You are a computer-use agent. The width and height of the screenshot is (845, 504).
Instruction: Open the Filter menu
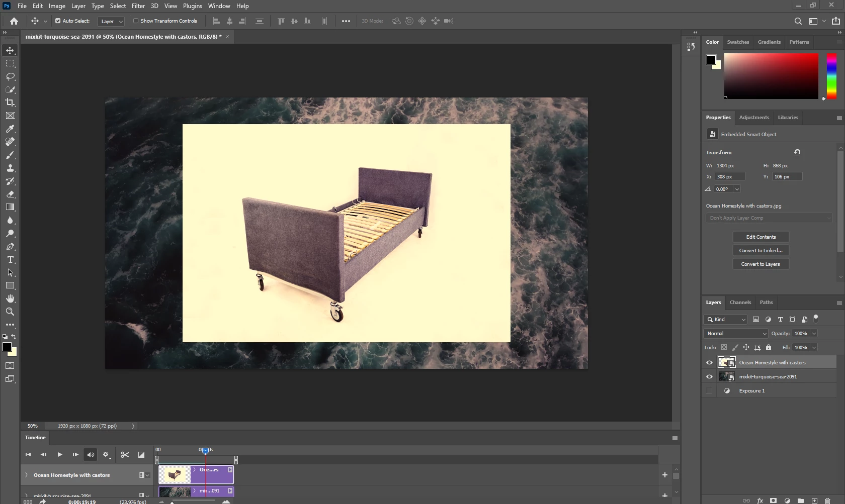point(138,6)
